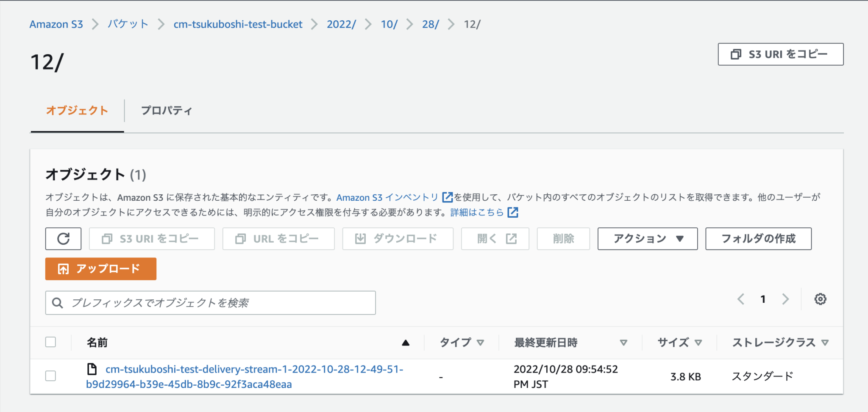This screenshot has height=412, width=868.
Task: Click the document icon next to the delivery-stream object
Action: (92, 369)
